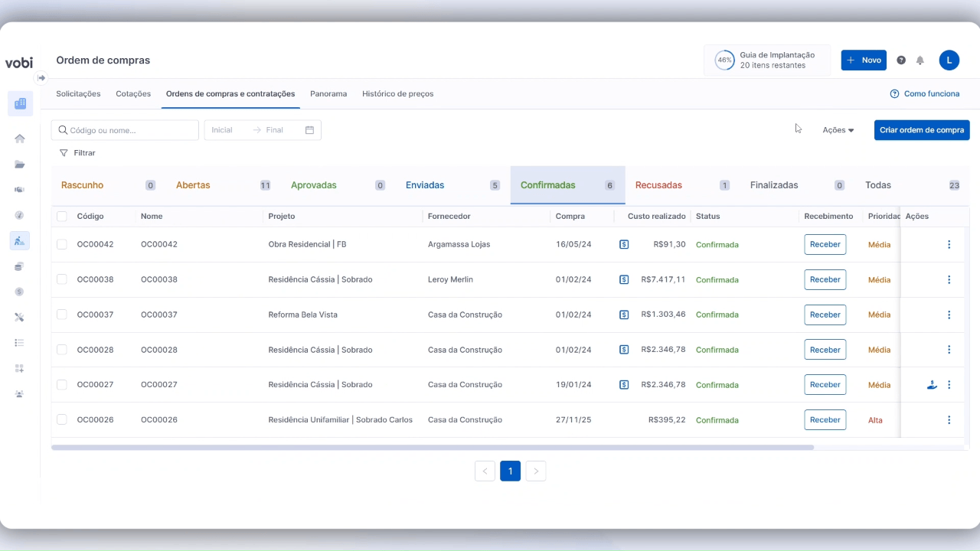Click the payment hand icon for OC00027

pos(932,385)
